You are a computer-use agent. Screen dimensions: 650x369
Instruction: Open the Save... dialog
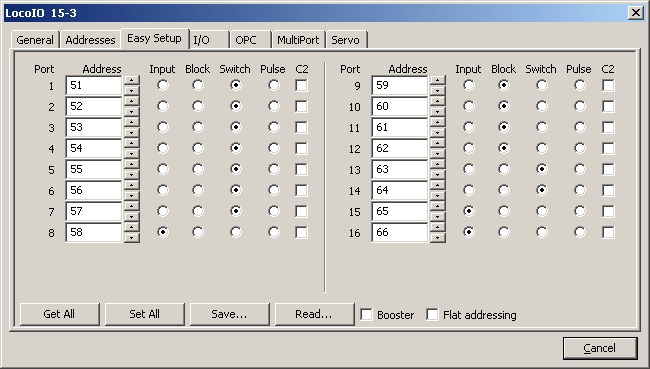point(229,314)
